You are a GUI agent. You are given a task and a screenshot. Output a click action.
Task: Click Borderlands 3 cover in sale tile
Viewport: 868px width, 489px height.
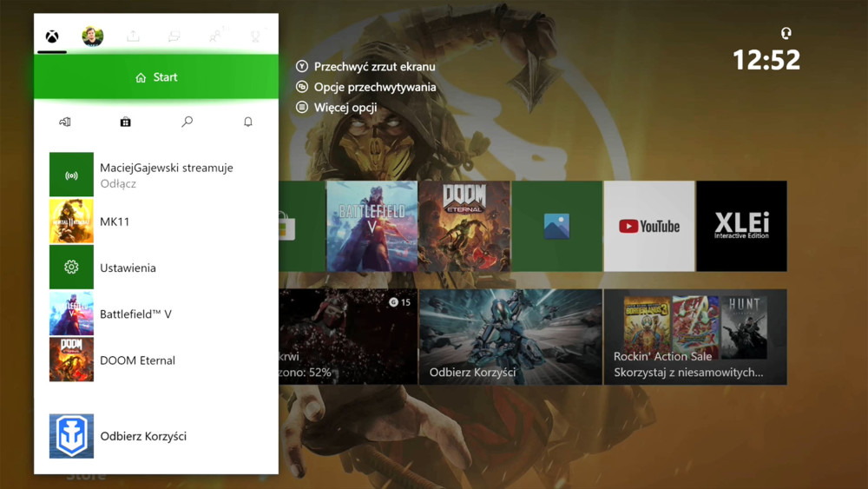click(x=648, y=327)
